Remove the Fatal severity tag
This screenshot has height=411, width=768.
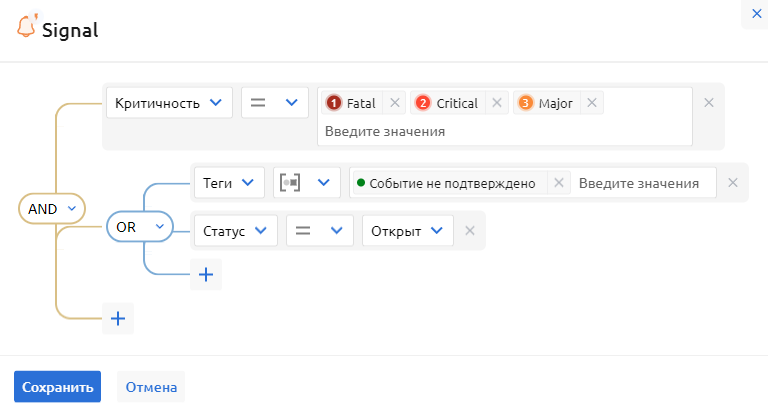394,103
